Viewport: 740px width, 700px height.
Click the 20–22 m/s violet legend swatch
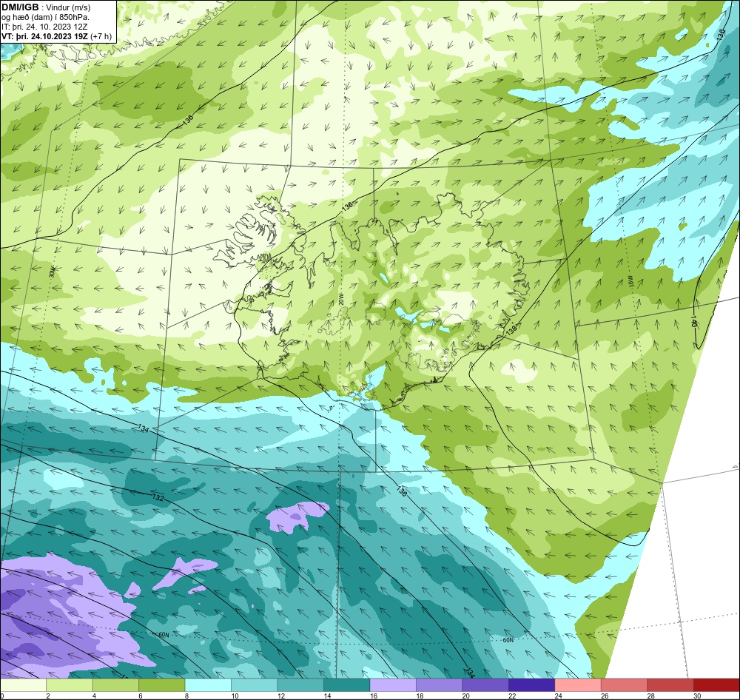[x=485, y=685]
